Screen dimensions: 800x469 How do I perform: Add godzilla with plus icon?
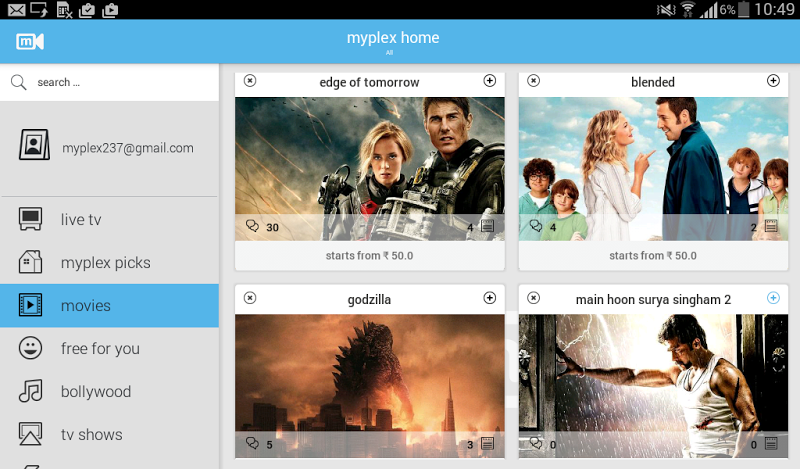click(x=490, y=298)
